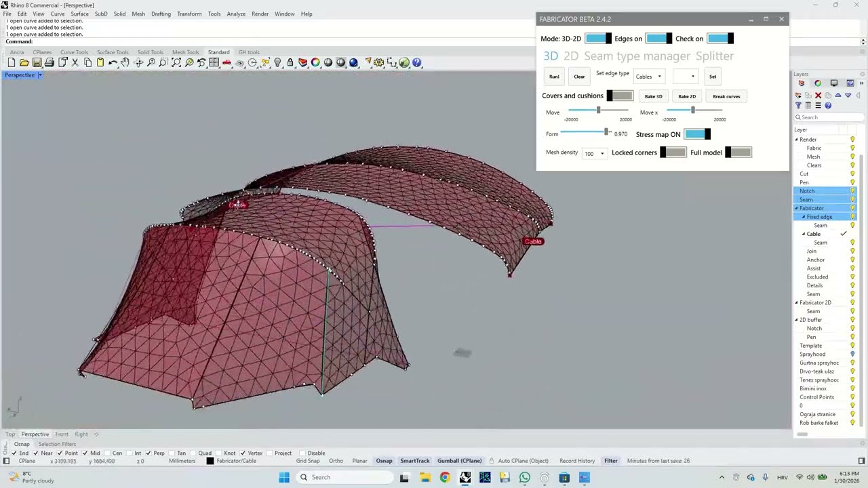Click Move layer up triangle icon
The width and height of the screenshot is (868, 488).
coord(838,96)
